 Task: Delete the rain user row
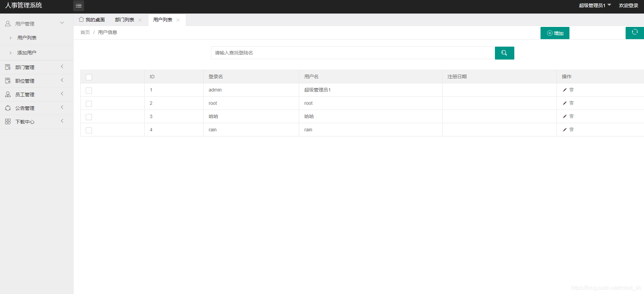[x=571, y=130]
